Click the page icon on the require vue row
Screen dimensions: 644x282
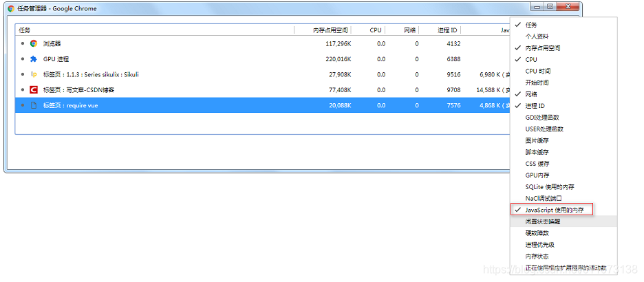34,105
